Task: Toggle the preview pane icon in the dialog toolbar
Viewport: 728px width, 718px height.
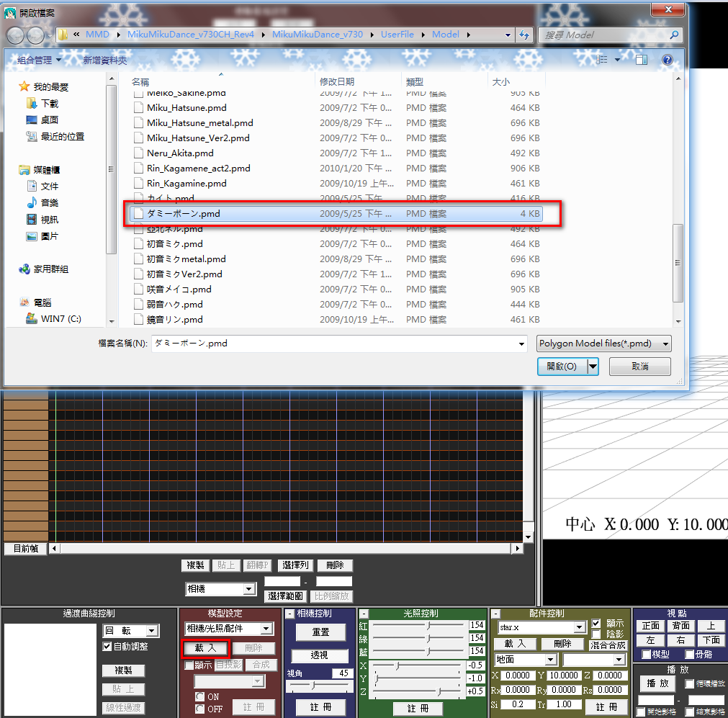Action: (642, 60)
